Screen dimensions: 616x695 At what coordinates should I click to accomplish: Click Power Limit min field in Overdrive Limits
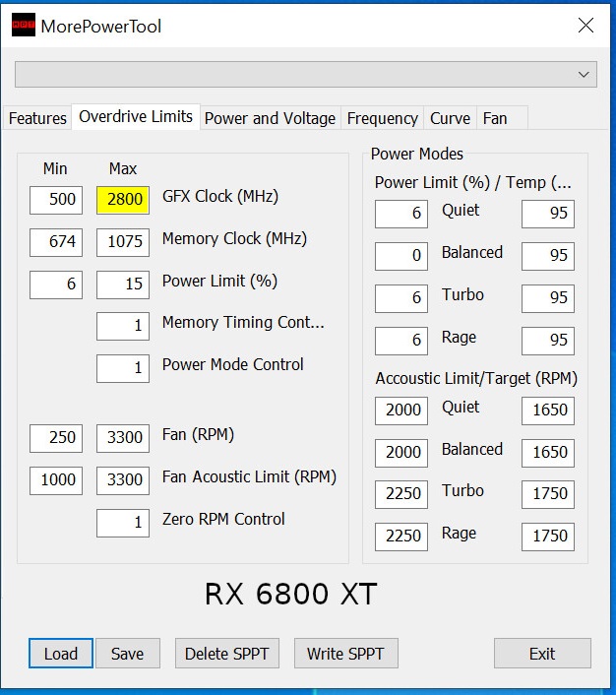coord(56,284)
